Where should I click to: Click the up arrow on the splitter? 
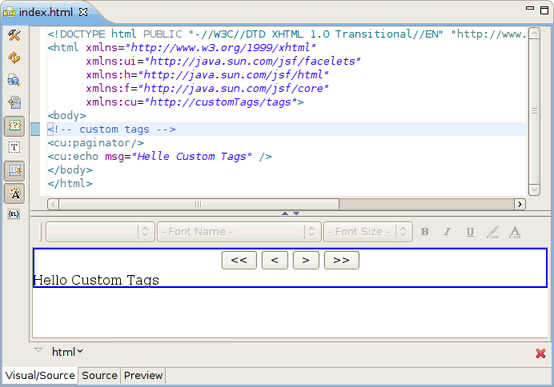pos(285,213)
